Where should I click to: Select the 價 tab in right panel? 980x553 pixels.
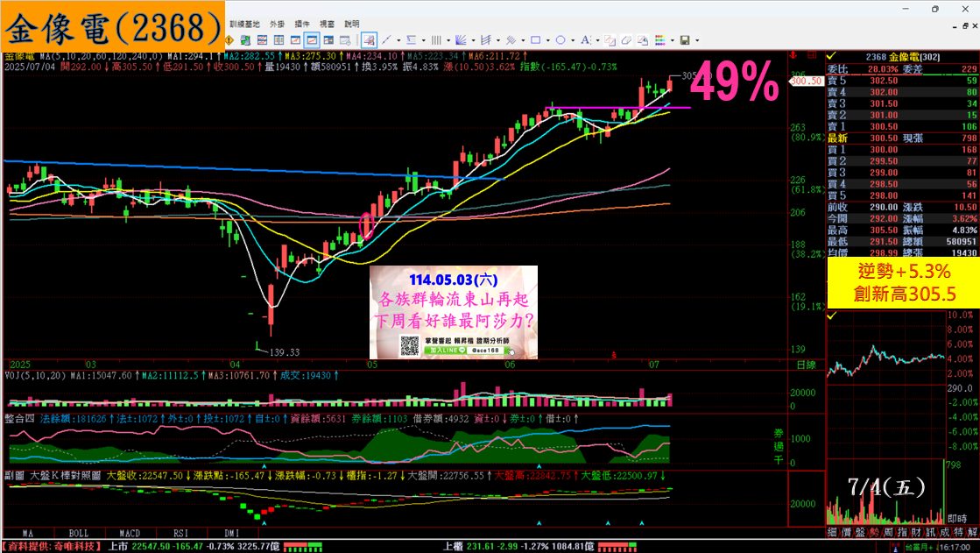coord(846,532)
